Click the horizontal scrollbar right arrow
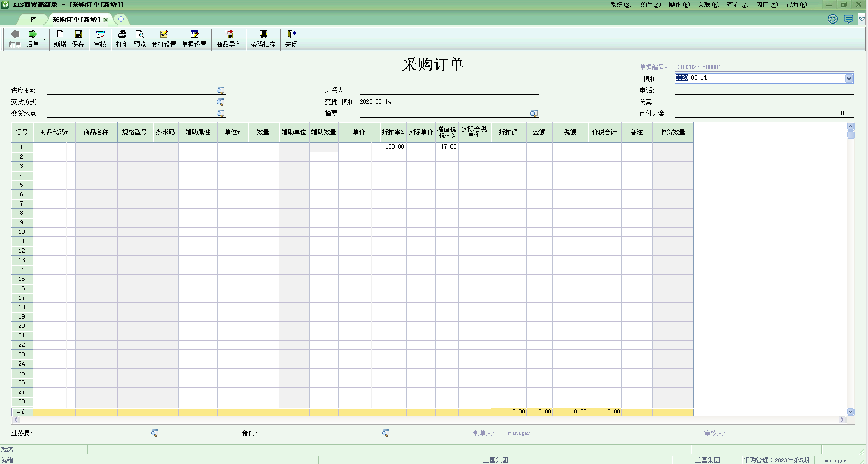 [x=842, y=420]
